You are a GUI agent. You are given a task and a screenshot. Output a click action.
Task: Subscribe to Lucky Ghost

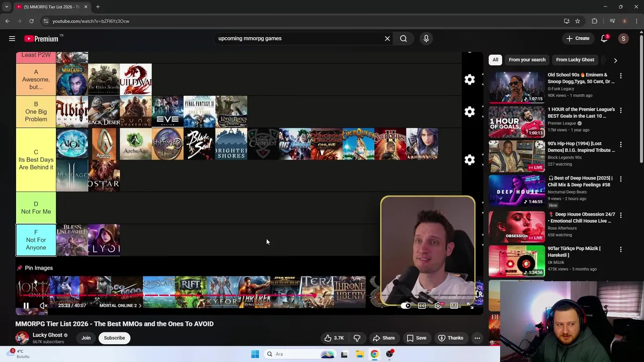coord(114,338)
